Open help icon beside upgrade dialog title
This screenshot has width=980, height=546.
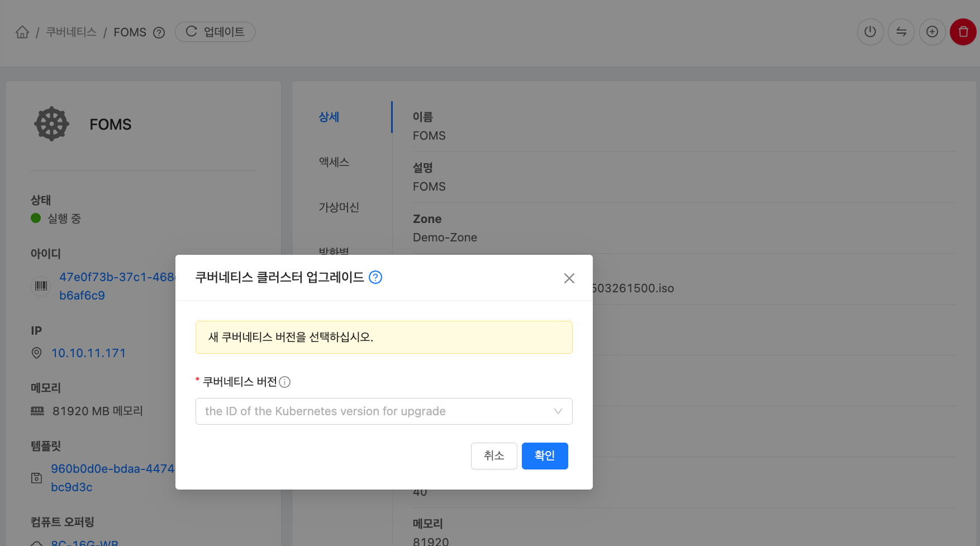375,277
